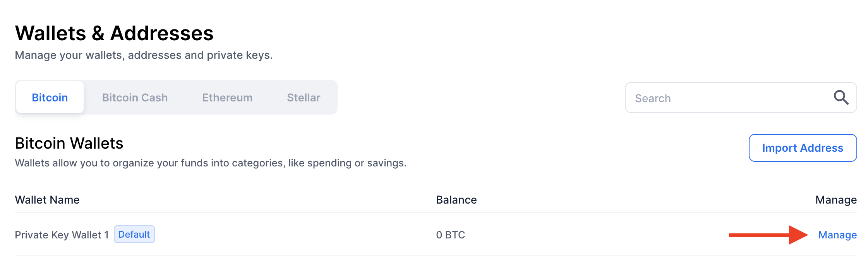Click the wallet organization description text
The width and height of the screenshot is (868, 257).
(211, 163)
